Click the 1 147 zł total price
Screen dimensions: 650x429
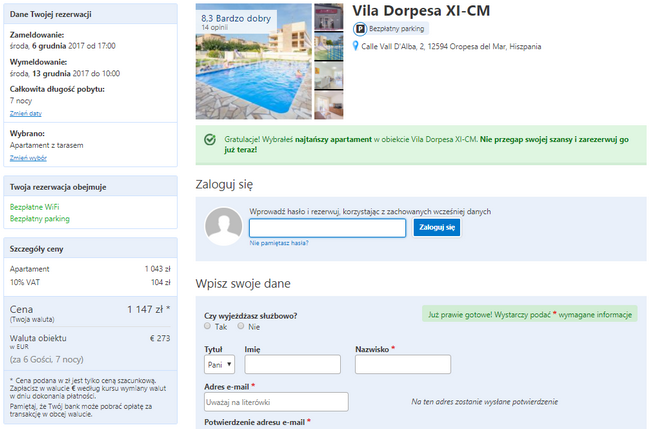coord(148,309)
